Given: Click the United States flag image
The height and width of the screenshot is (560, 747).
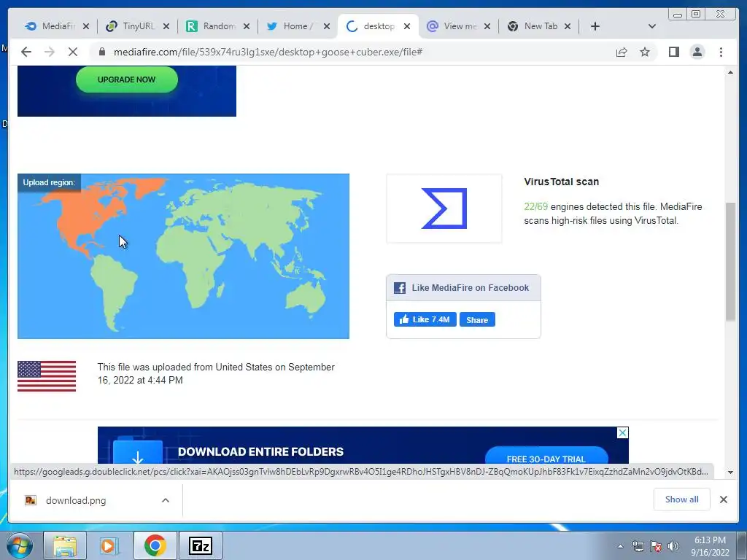Looking at the screenshot, I should [x=47, y=376].
